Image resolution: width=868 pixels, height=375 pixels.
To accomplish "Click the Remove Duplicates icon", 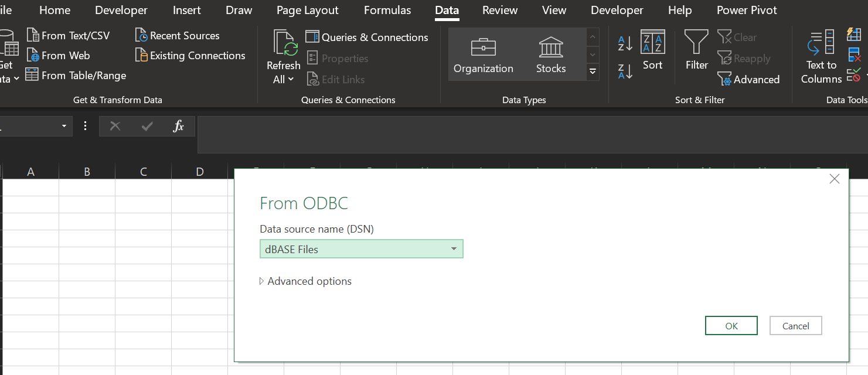I will [854, 55].
